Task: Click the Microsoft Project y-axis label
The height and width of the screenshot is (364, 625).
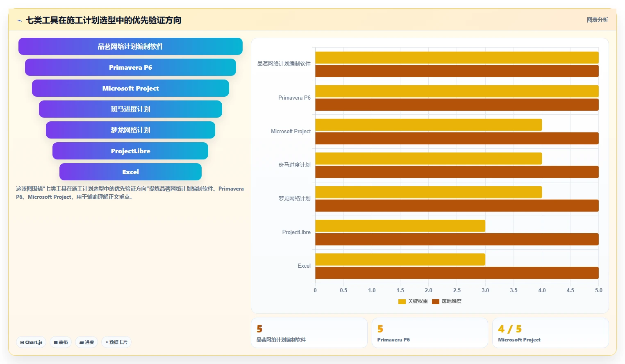Action: [x=291, y=131]
